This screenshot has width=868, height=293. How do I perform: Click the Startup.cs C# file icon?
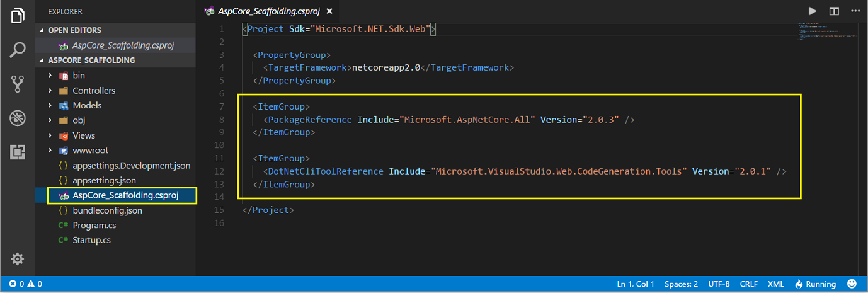[x=63, y=241]
